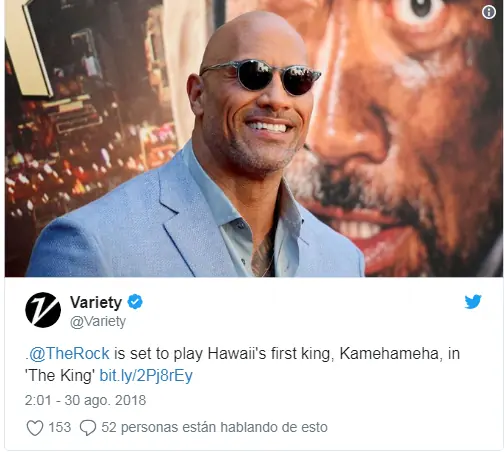Click the blue verified badge beside Variety

click(x=135, y=302)
